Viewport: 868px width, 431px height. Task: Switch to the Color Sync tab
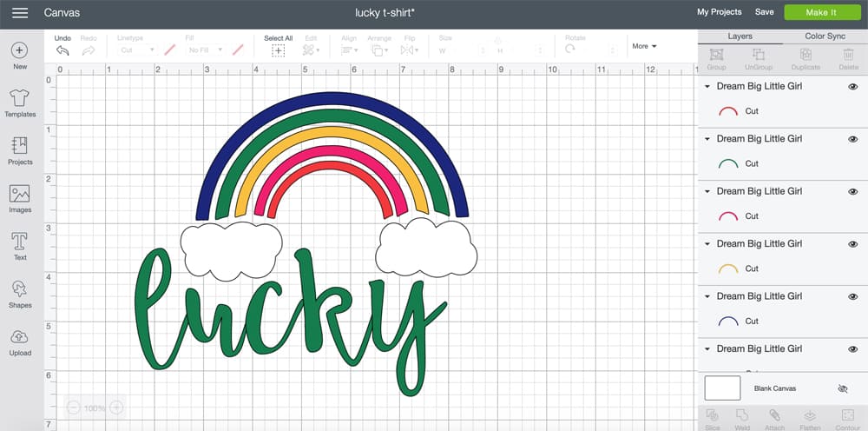[x=825, y=36]
